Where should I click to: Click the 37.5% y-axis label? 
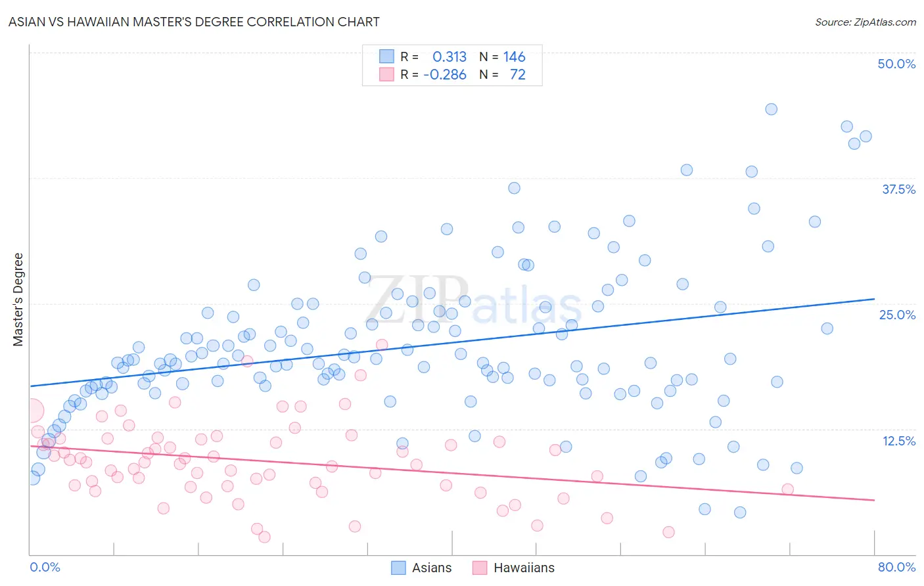coord(898,189)
